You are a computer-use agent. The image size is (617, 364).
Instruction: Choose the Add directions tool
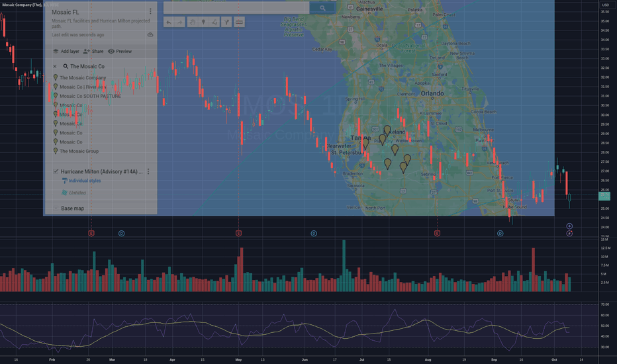pos(226,22)
